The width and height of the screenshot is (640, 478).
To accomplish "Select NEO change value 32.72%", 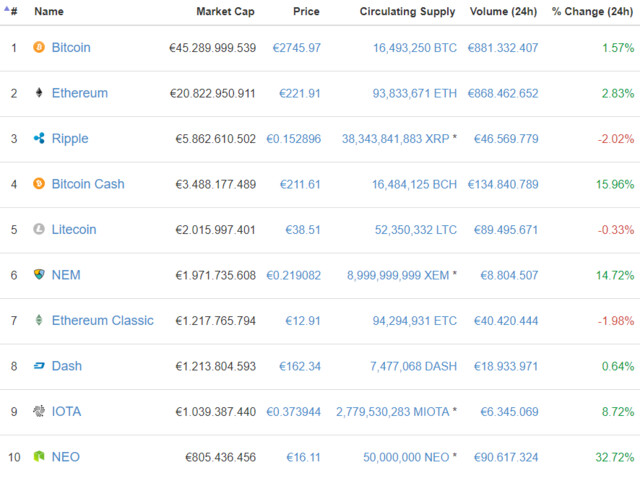I will [x=615, y=457].
